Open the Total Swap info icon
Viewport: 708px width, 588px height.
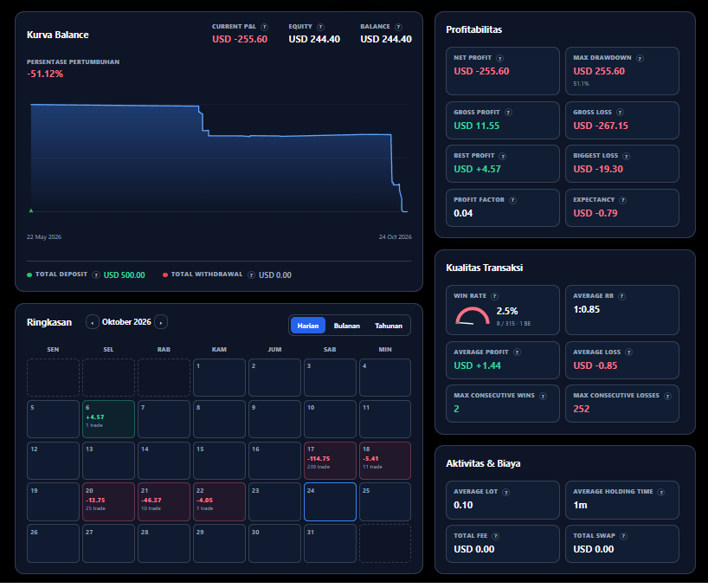point(623,536)
